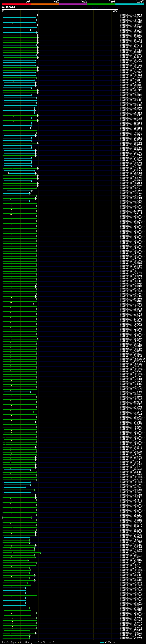Select hit UniRef100_P52813
This screenshot has height=644, width=146.
(131, 565)
